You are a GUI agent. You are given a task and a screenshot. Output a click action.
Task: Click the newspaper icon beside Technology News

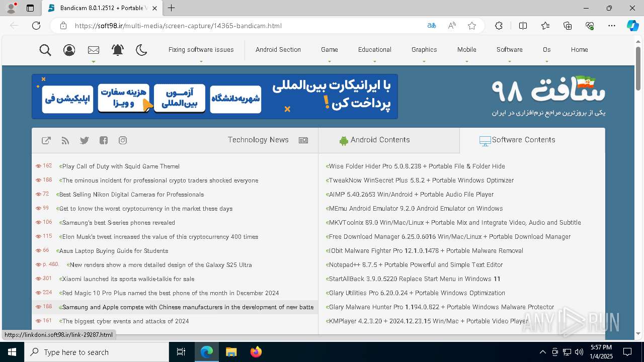coord(303,140)
